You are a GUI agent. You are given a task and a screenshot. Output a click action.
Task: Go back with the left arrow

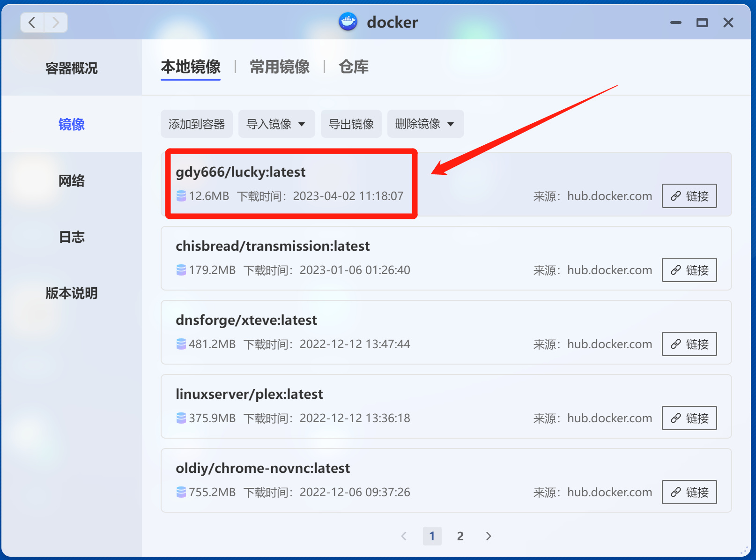32,22
